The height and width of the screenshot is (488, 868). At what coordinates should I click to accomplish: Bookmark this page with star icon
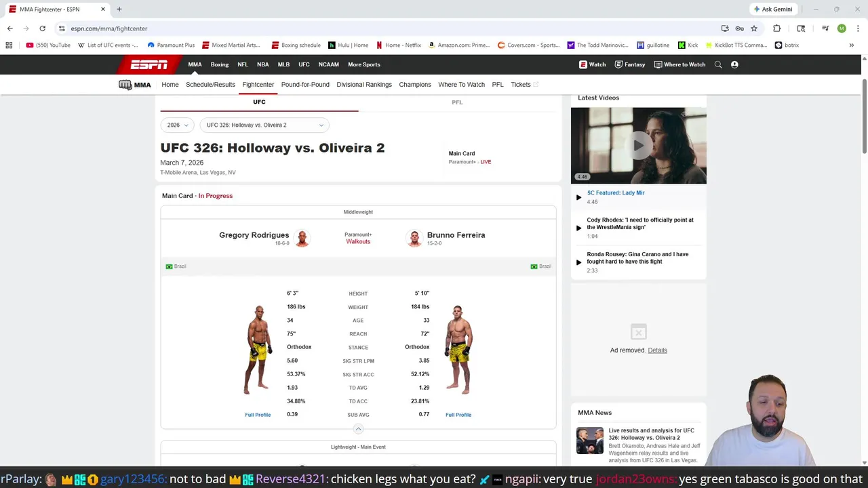click(x=753, y=28)
